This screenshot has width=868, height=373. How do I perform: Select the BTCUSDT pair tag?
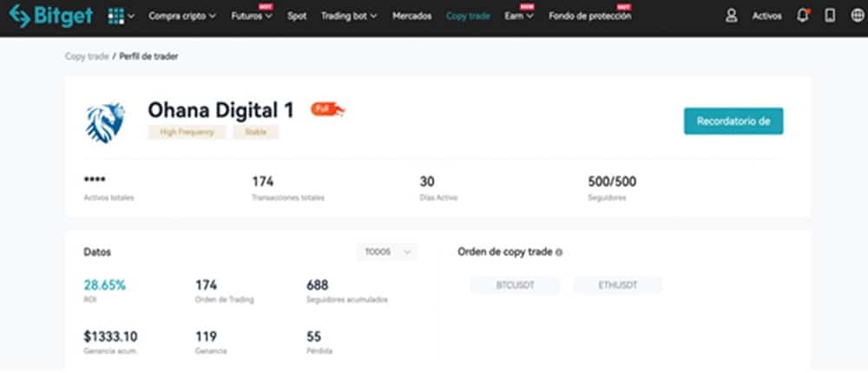click(x=515, y=285)
